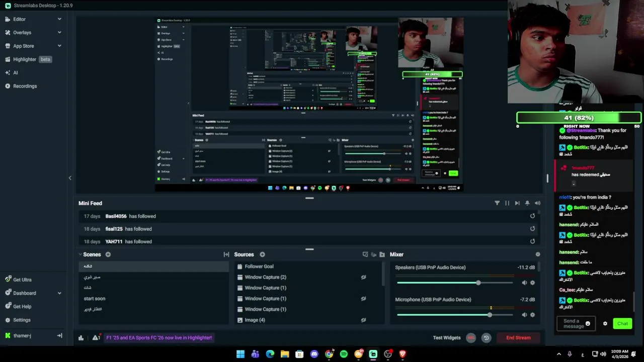
Task: Adjust the Microphone volume slider
Action: [x=455, y=315]
